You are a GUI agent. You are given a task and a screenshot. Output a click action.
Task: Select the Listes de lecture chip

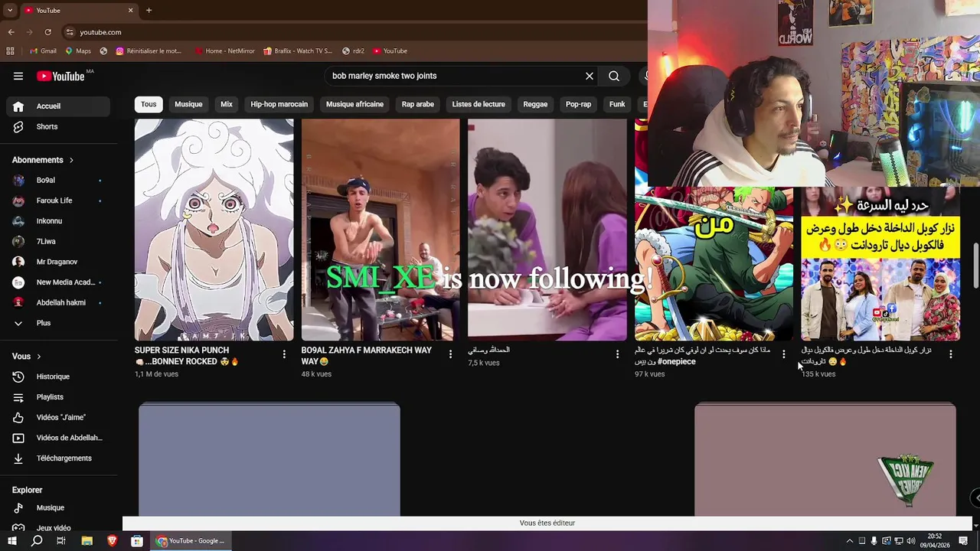click(x=479, y=104)
